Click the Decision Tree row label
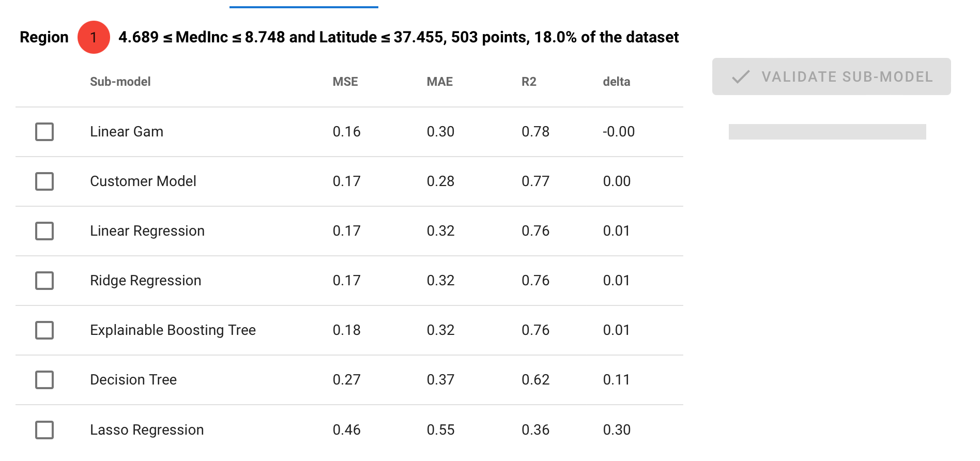This screenshot has width=980, height=461. click(133, 380)
